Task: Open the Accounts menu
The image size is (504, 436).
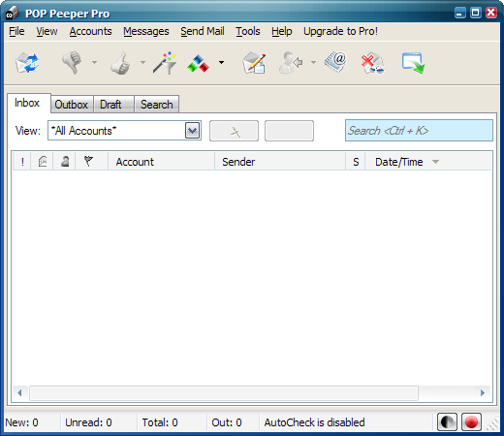Action: pyautogui.click(x=90, y=31)
